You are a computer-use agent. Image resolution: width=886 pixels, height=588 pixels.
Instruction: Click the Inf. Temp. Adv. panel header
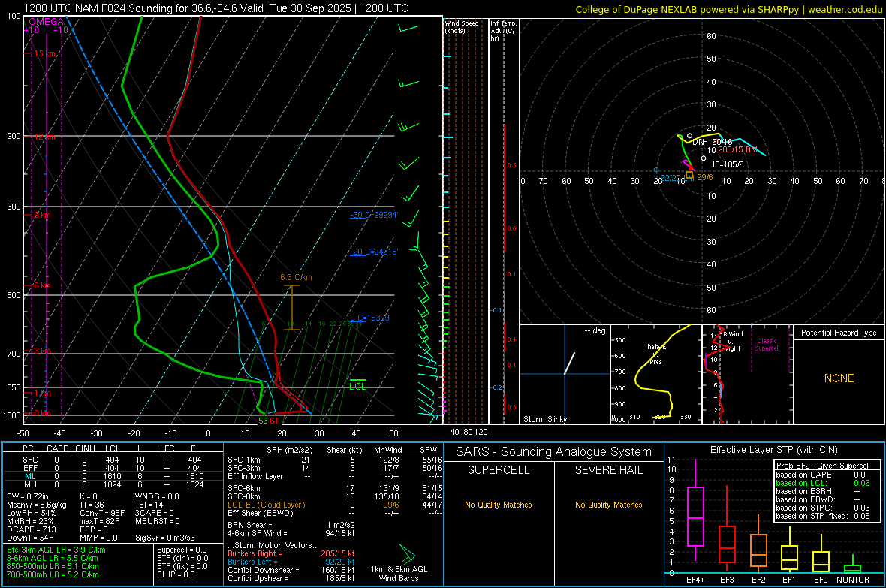(503, 31)
